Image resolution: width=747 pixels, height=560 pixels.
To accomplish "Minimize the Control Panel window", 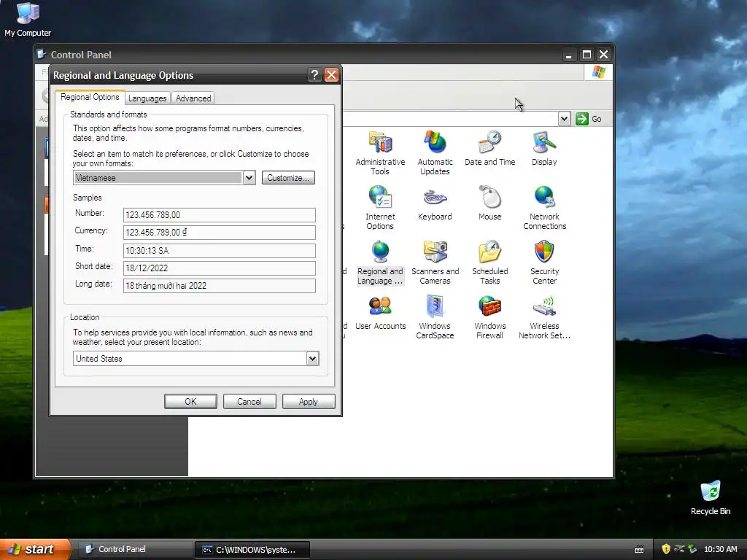I will coord(568,55).
